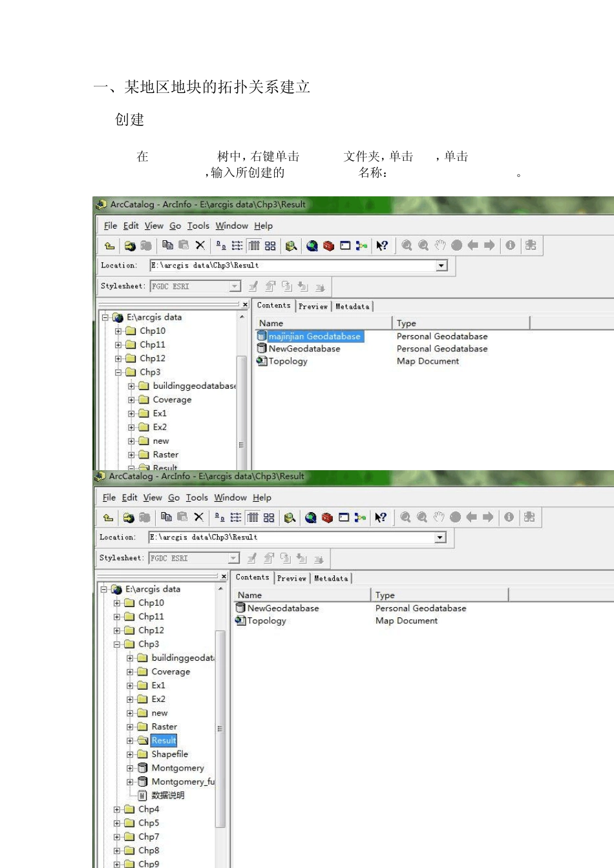
Task: Click Zoom Out in lower window toolbar
Action: [x=422, y=517]
